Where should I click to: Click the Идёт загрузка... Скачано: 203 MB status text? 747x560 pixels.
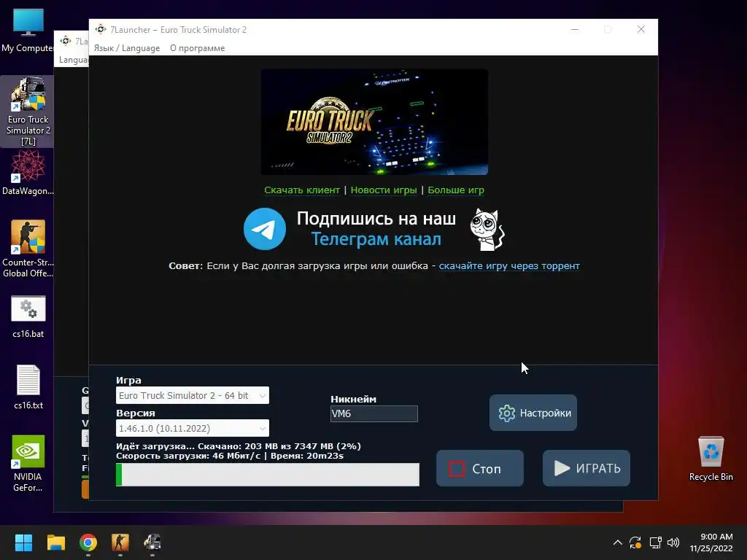coord(239,446)
